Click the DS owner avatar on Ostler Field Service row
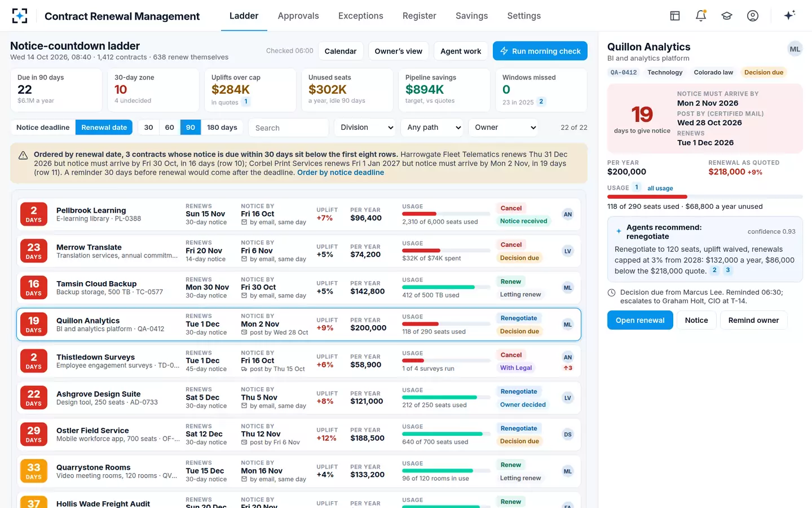 pos(568,435)
